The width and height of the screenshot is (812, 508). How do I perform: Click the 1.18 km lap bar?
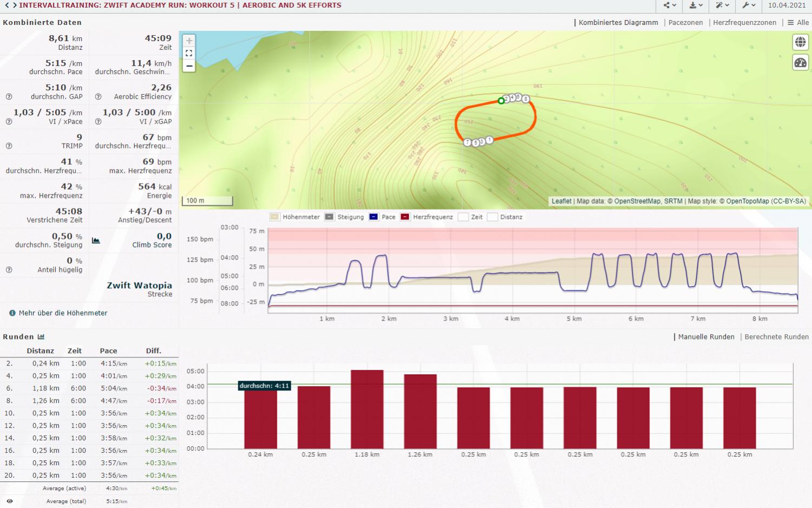pos(367,409)
